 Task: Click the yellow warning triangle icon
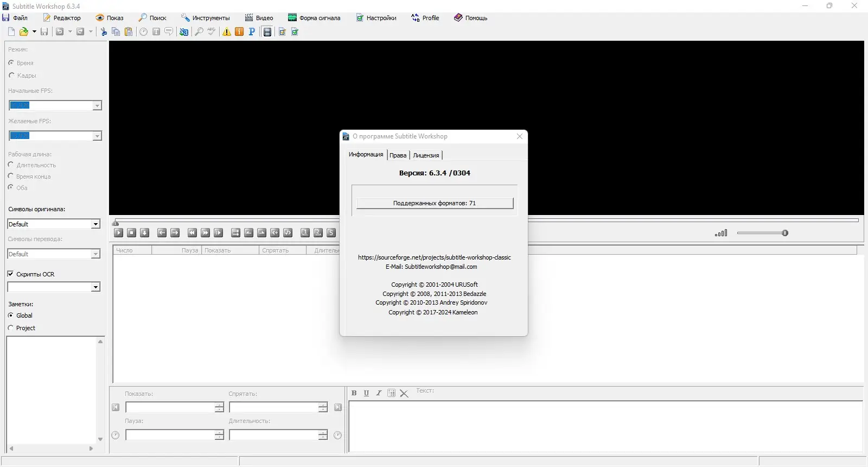click(227, 32)
